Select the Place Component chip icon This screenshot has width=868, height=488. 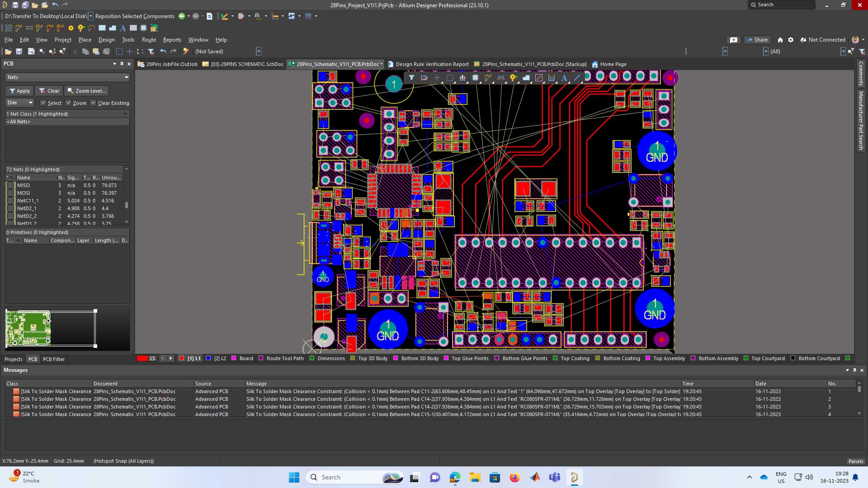[475, 78]
